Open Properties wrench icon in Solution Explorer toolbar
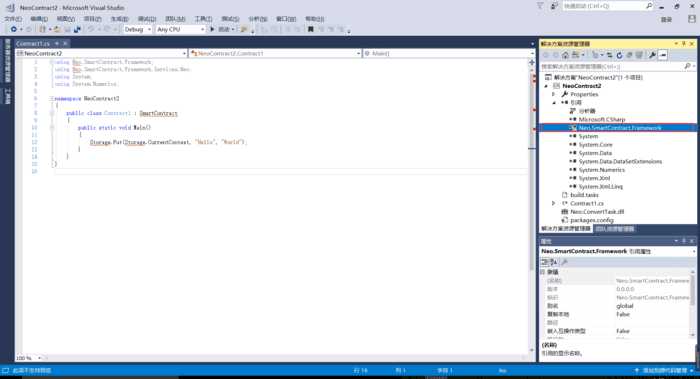This screenshot has height=379, width=700. [652, 55]
